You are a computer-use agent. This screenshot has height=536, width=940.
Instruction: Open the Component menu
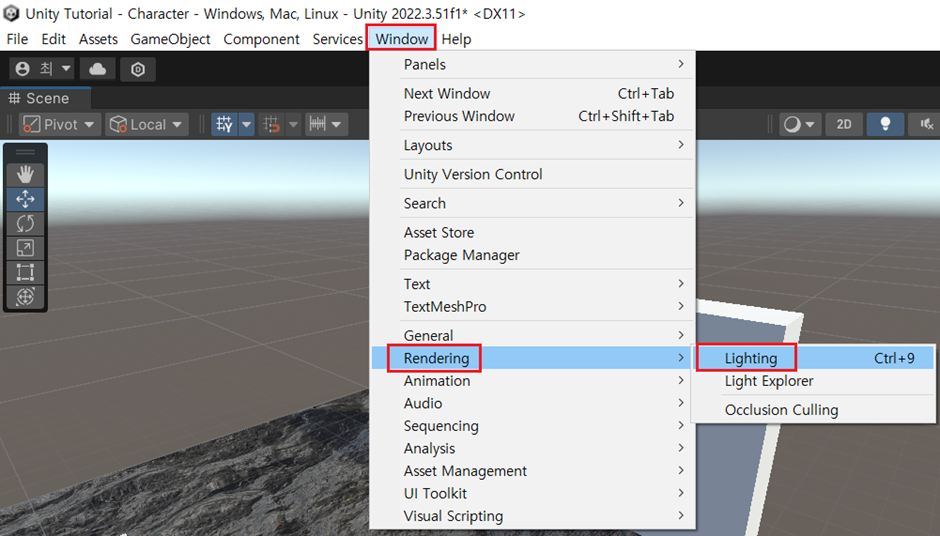[261, 39]
